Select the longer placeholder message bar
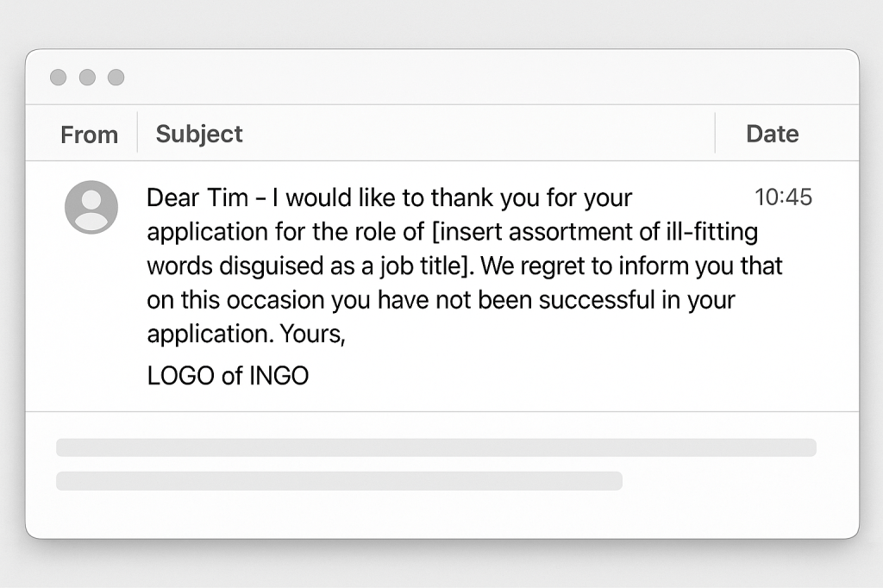This screenshot has width=883, height=588. (x=435, y=447)
